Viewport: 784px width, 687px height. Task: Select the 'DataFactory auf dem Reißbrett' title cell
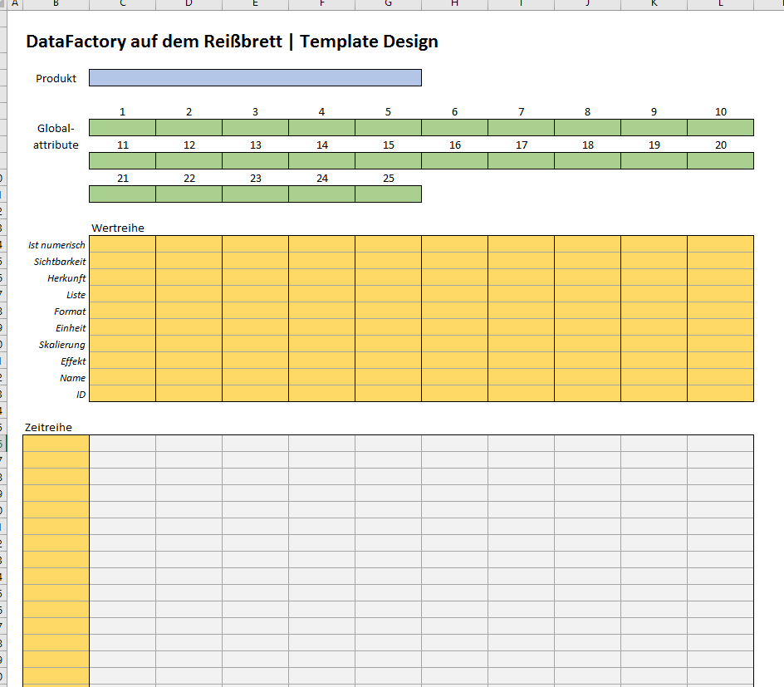(x=232, y=42)
